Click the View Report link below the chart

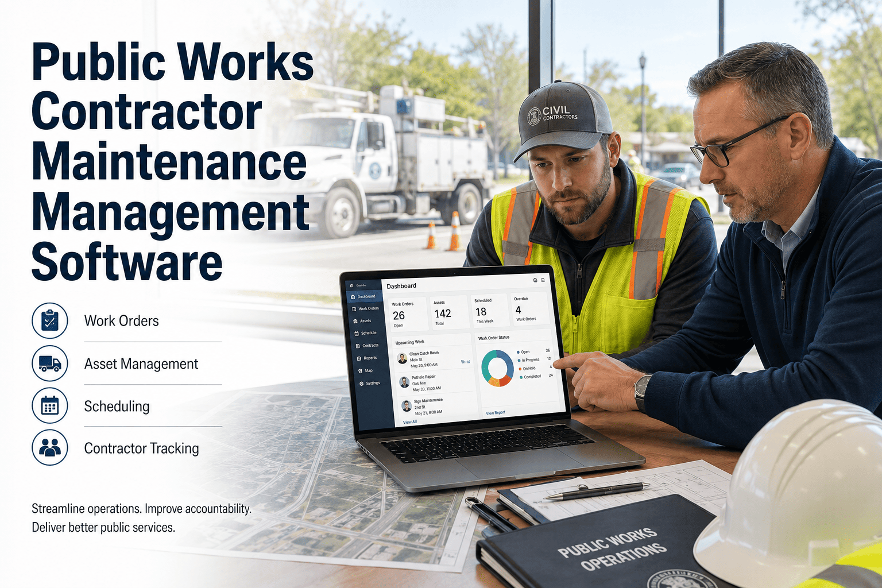(496, 413)
